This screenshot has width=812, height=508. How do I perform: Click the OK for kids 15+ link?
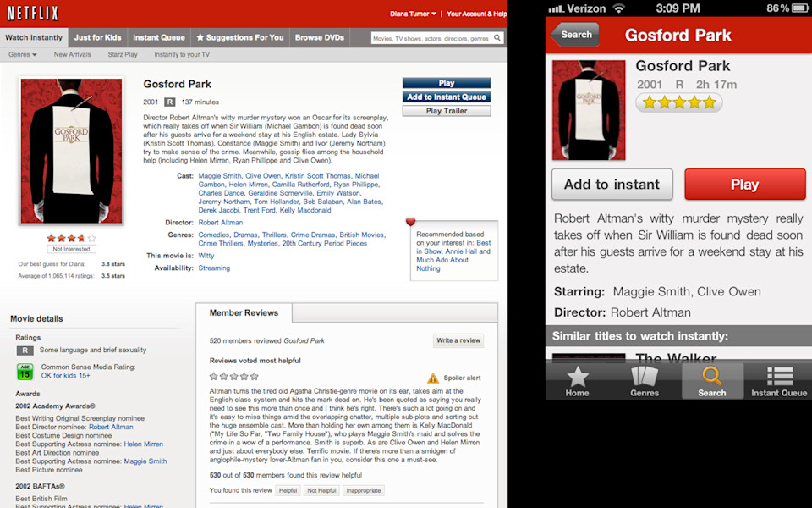coord(65,375)
